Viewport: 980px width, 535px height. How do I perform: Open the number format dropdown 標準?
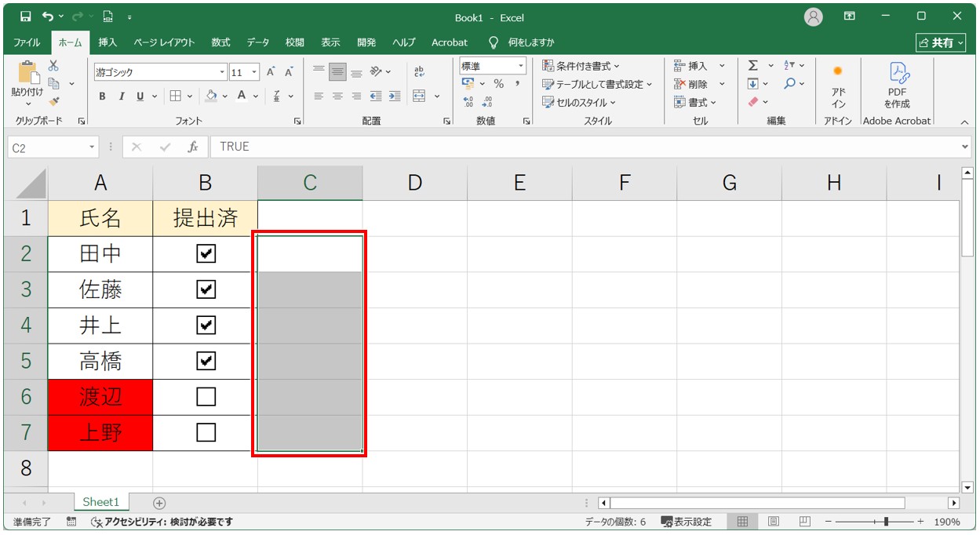click(520, 66)
